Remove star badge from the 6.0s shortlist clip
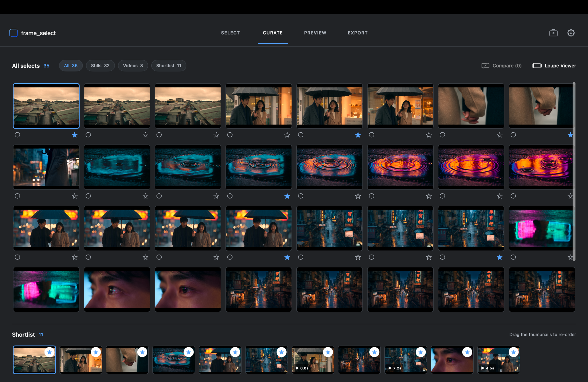This screenshot has width=588, height=382. click(328, 352)
